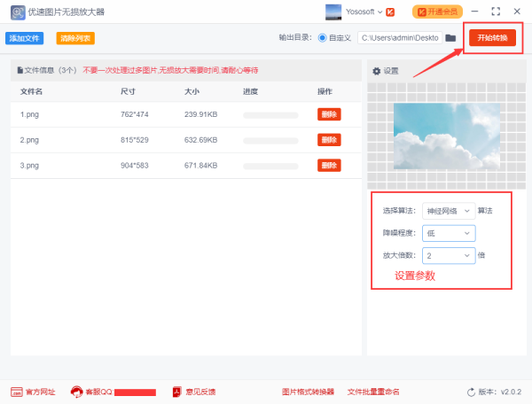Viewport: 532px width, 404px height.
Task: Click the version refresh icon
Action: click(x=471, y=392)
